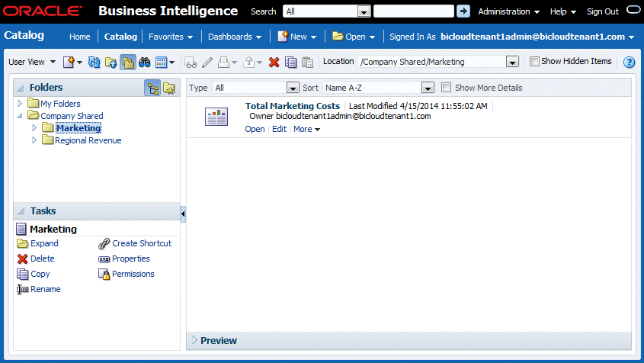Select the Regional Revenue folder

88,140
